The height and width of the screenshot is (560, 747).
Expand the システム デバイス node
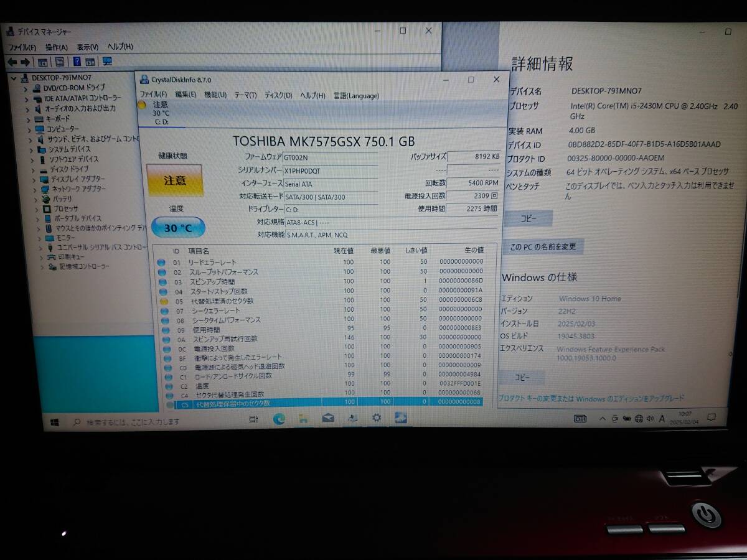coord(32,149)
